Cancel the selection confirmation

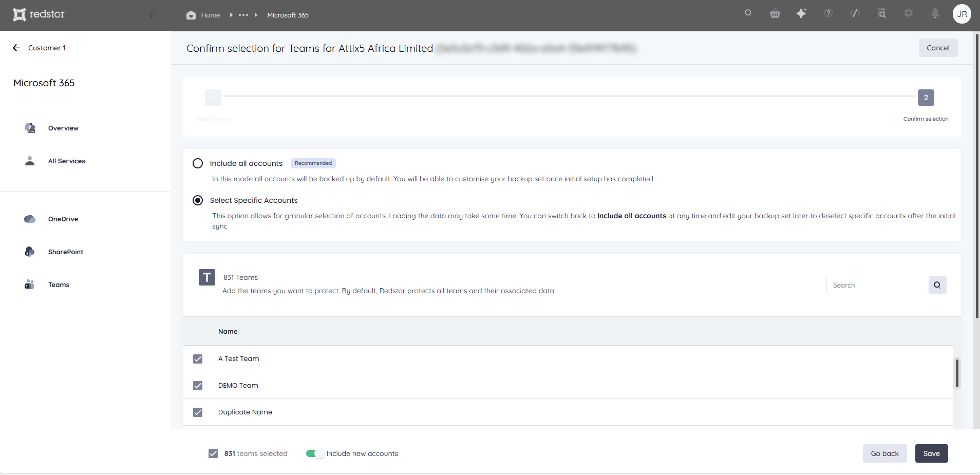coord(938,48)
